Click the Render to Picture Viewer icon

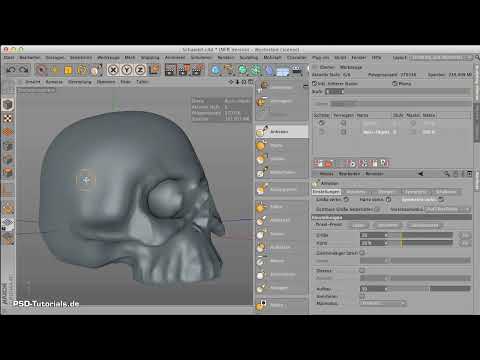[184, 70]
